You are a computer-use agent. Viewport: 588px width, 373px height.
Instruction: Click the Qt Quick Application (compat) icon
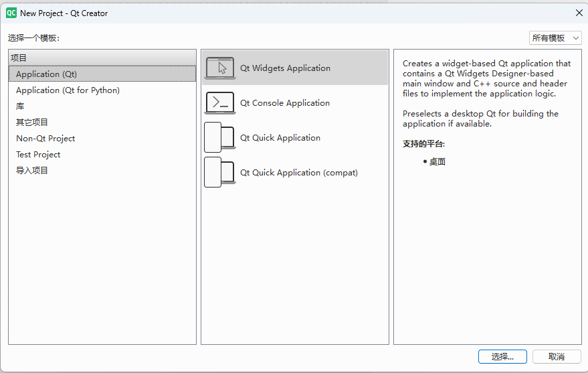coord(220,172)
